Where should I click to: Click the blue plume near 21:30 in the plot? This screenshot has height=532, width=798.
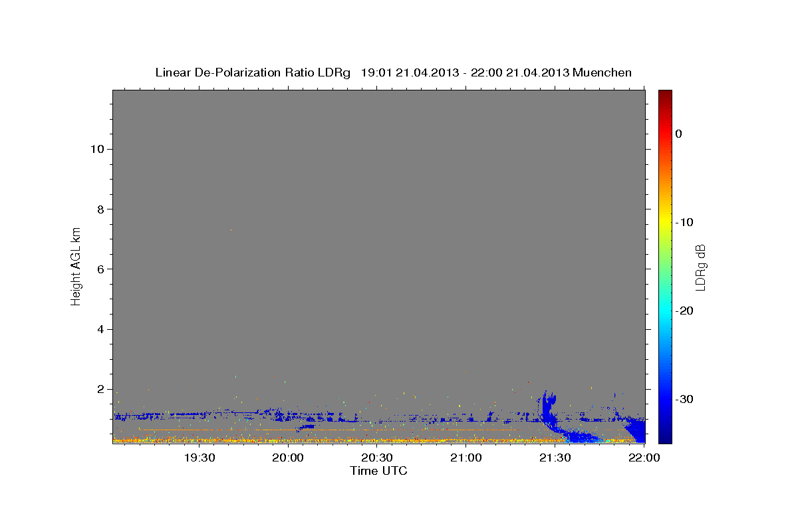click(x=549, y=409)
